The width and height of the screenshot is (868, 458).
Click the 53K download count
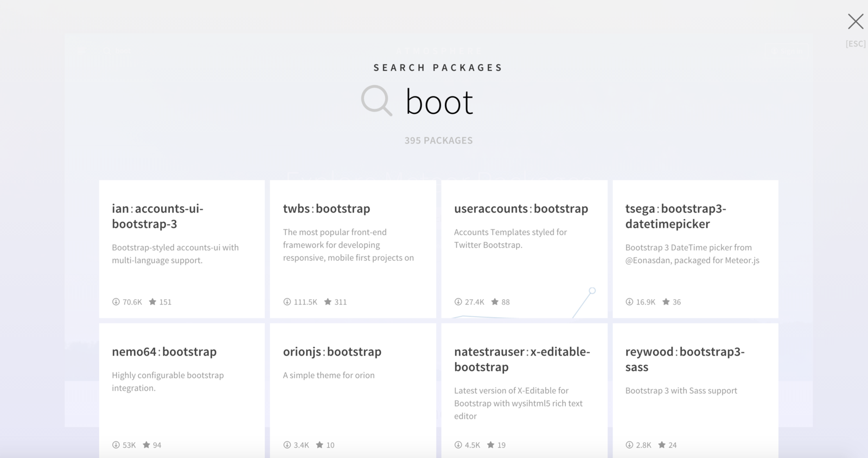point(129,445)
